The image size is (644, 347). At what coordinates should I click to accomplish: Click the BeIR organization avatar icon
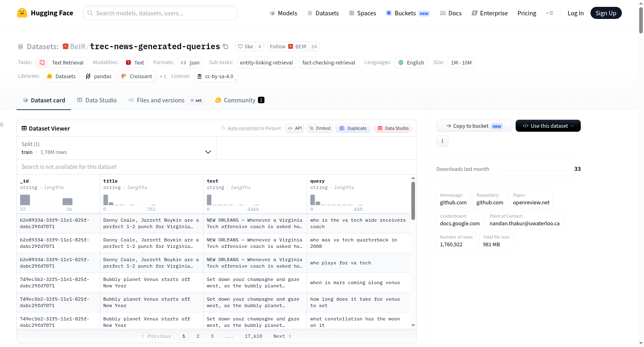[66, 46]
